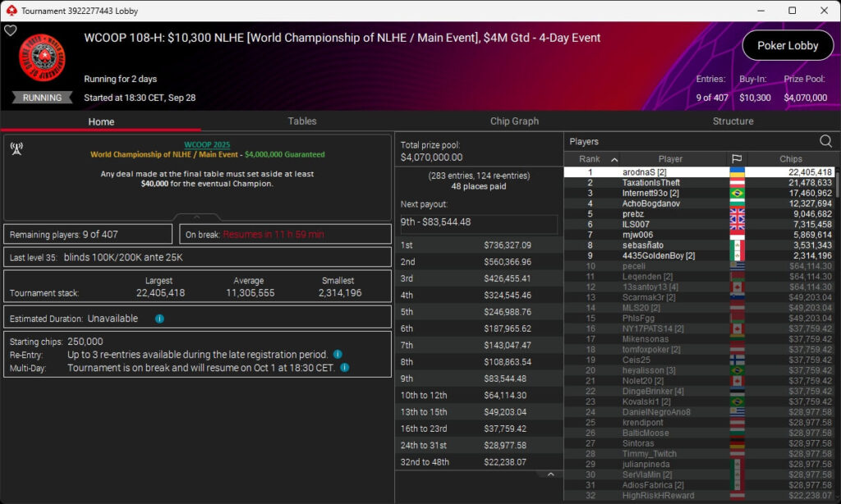
Task: Select player Internett93o in rankings
Action: tap(650, 193)
